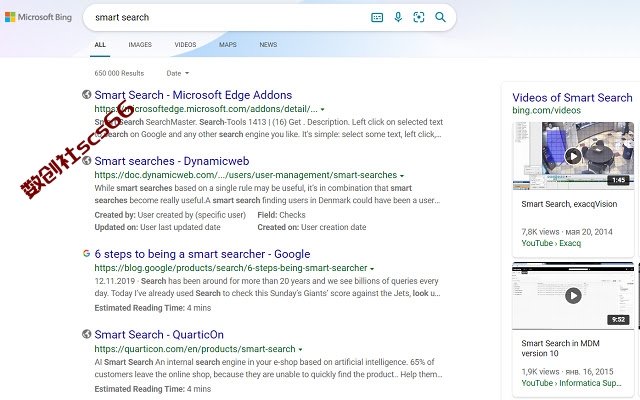The width and height of the screenshot is (640, 400).
Task: Click the doc.dynamicweb.com green URL
Action: [x=246, y=175]
